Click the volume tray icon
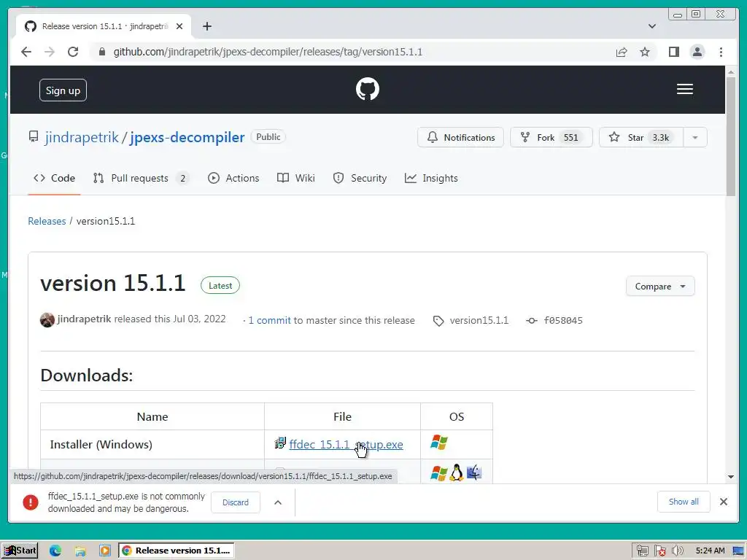Screen dimensions: 747x560 click(678, 551)
